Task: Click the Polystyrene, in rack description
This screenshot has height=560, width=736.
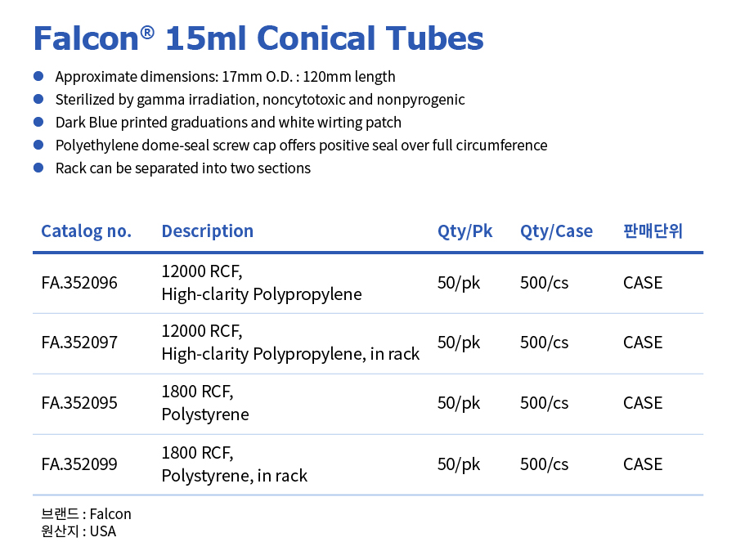Action: click(x=234, y=476)
